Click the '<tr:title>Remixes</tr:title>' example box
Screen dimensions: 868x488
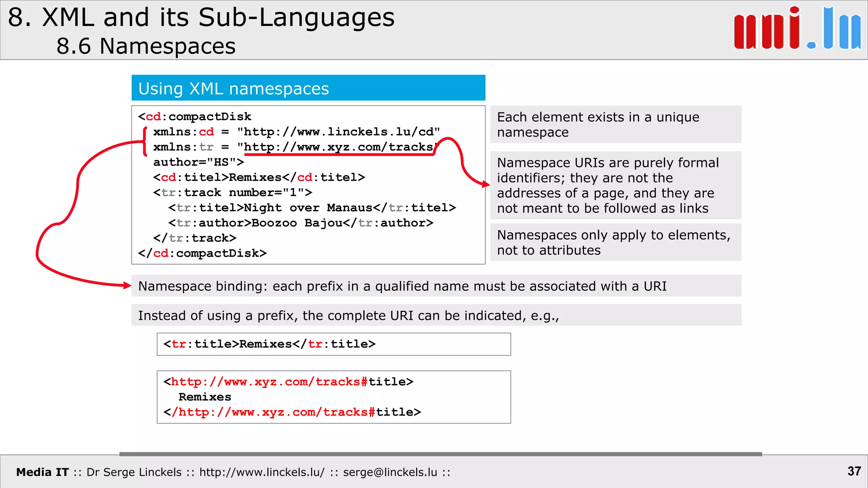pyautogui.click(x=334, y=344)
